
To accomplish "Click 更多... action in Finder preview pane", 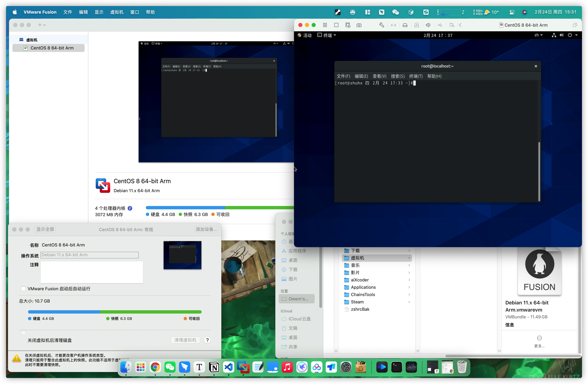I will (539, 341).
